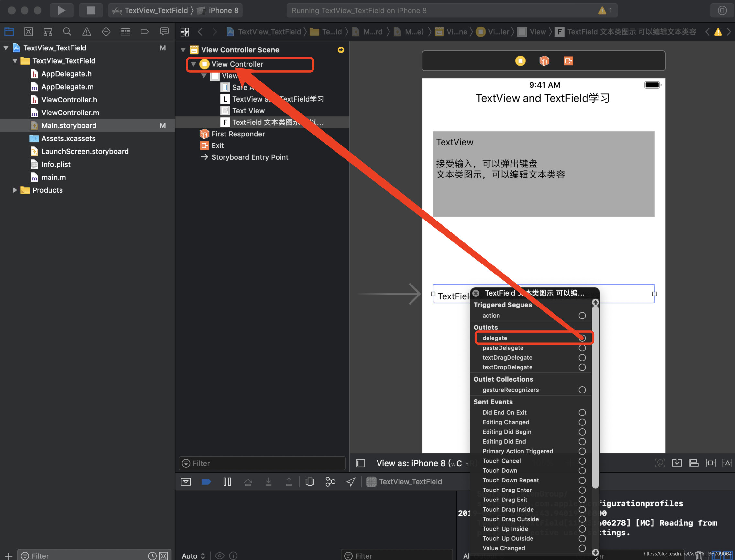
Task: Open related items grid menu
Action: (x=185, y=32)
